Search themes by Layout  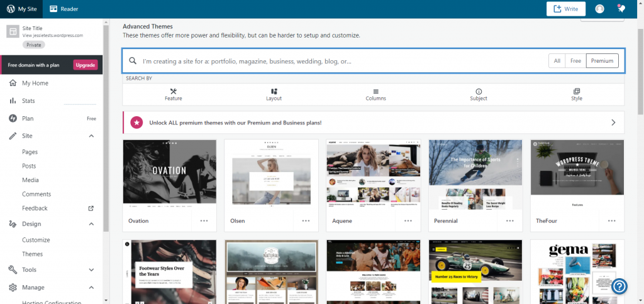tap(274, 95)
